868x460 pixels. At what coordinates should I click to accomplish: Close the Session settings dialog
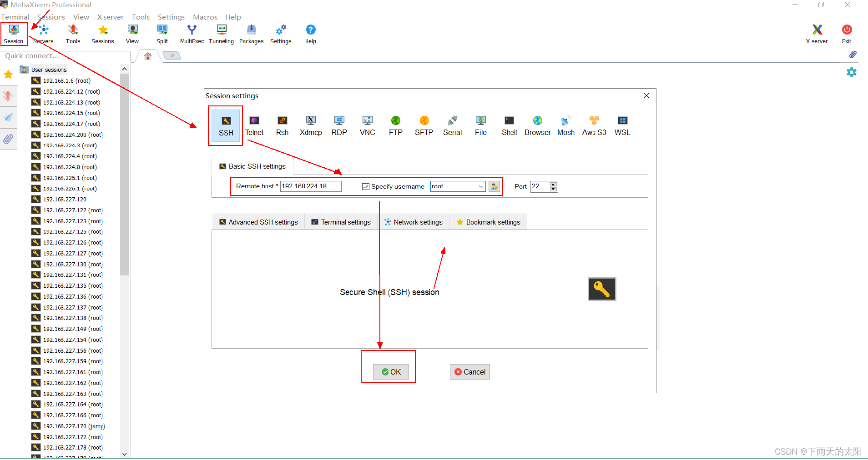click(x=646, y=95)
